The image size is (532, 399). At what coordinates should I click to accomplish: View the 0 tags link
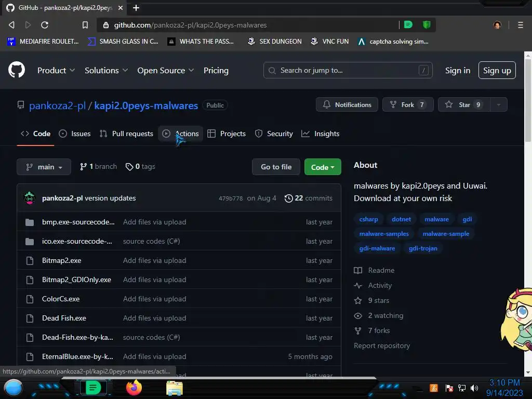(140, 167)
